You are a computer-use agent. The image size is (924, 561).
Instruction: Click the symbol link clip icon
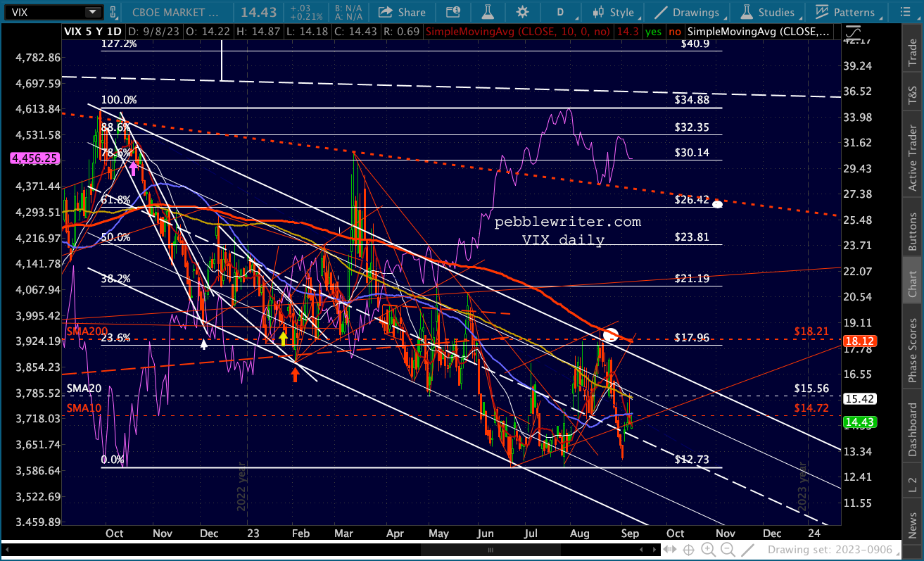click(113, 12)
